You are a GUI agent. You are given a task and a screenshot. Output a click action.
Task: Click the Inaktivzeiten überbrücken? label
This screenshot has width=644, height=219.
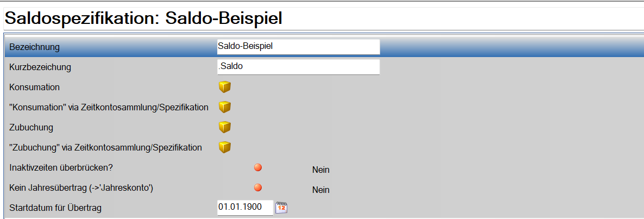[x=65, y=167]
